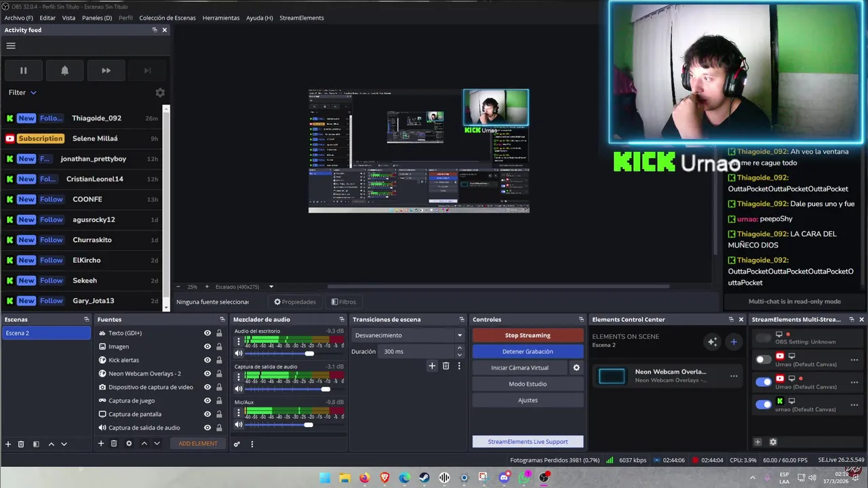868x488 pixels.
Task: Open Desvanecimiento transition dropdown
Action: (408, 335)
